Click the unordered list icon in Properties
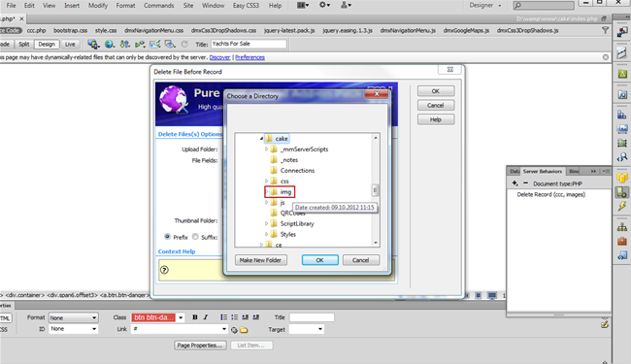This screenshot has height=364, width=631. point(223,317)
